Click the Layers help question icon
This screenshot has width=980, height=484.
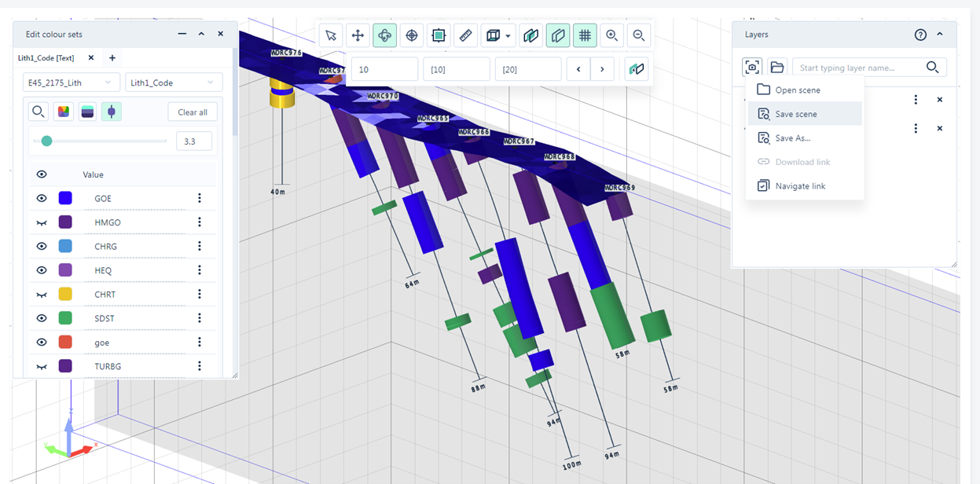tap(920, 35)
